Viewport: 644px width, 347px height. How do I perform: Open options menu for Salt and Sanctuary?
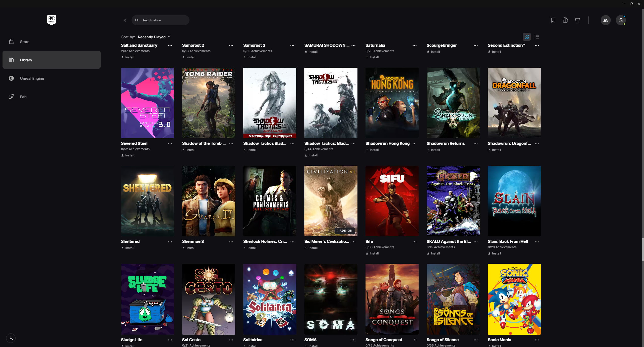pyautogui.click(x=170, y=46)
